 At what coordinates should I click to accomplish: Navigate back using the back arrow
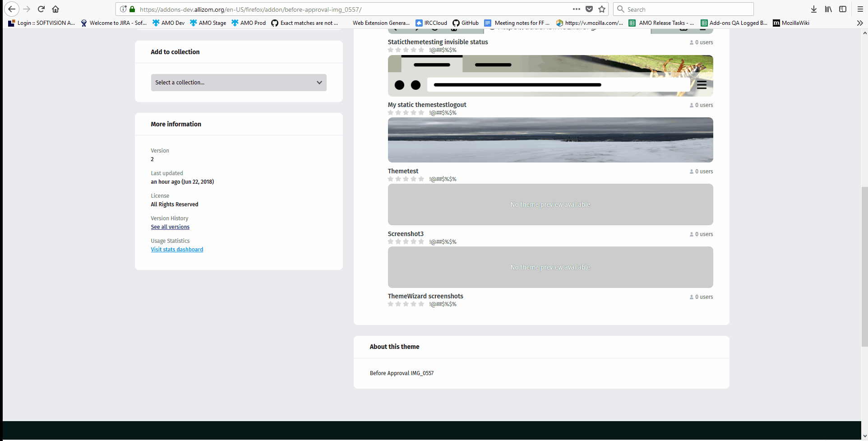click(11, 9)
